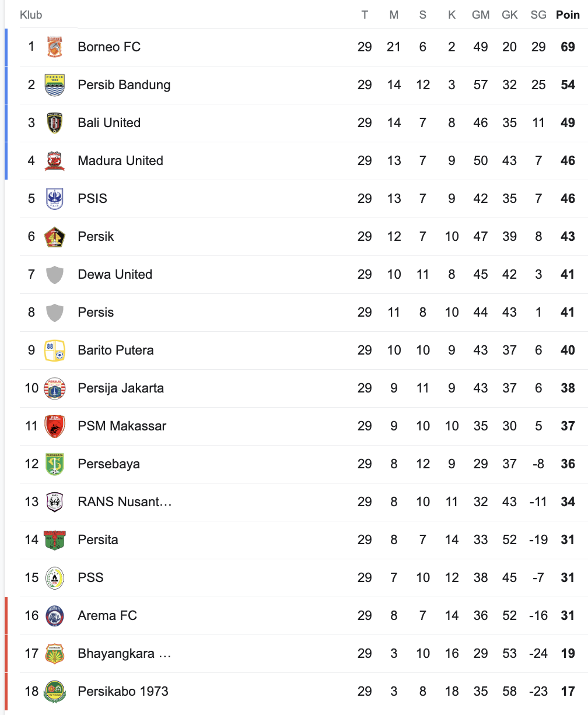Open the Persis team name link
This screenshot has height=715, width=588.
tap(96, 312)
